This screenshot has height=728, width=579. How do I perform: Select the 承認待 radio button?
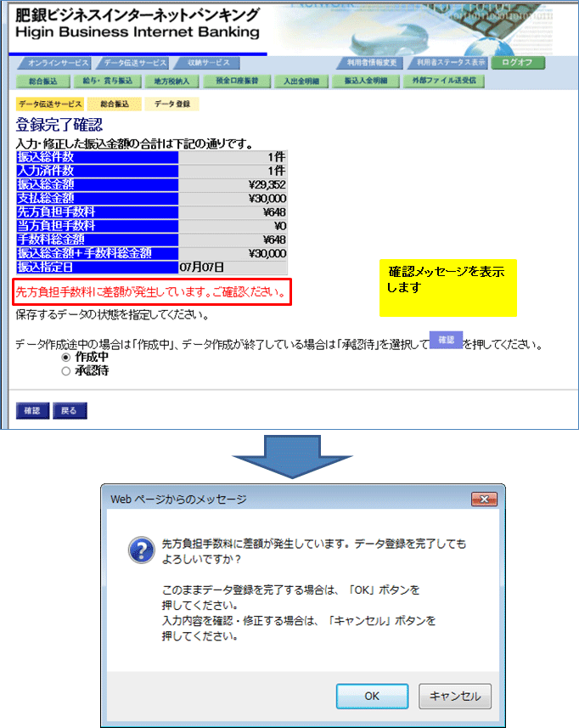[x=66, y=370]
